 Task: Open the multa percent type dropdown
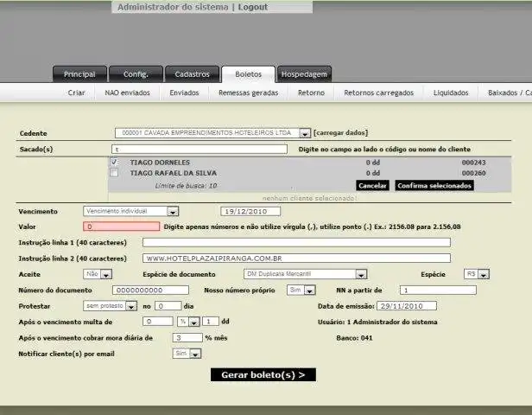pyautogui.click(x=188, y=322)
